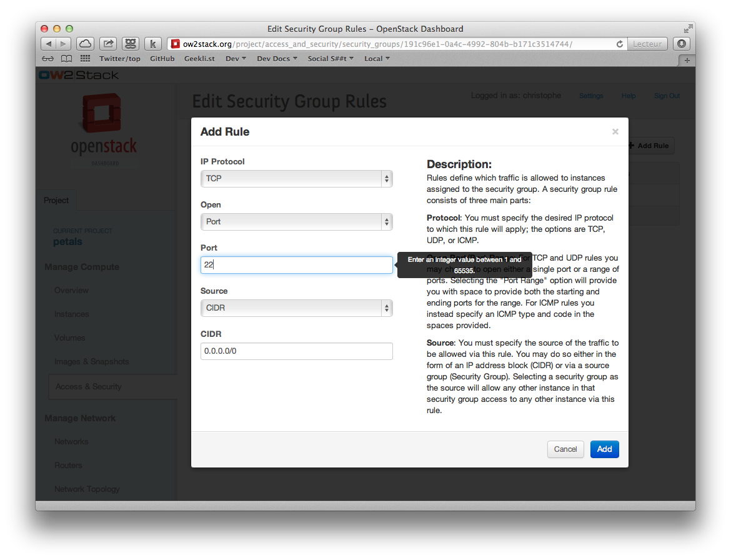Expand the Dev bookmarks folder
Image resolution: width=731 pixels, height=560 pixels.
(236, 59)
